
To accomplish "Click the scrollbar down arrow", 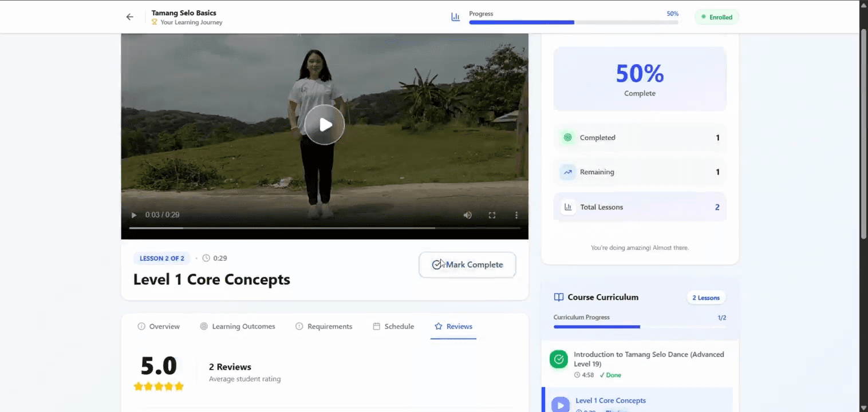I will click(863, 407).
